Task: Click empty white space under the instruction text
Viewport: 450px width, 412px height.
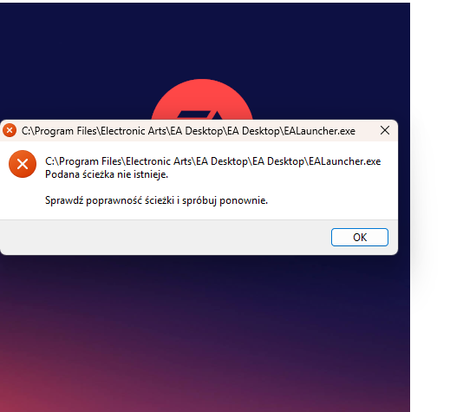Action: (x=198, y=213)
